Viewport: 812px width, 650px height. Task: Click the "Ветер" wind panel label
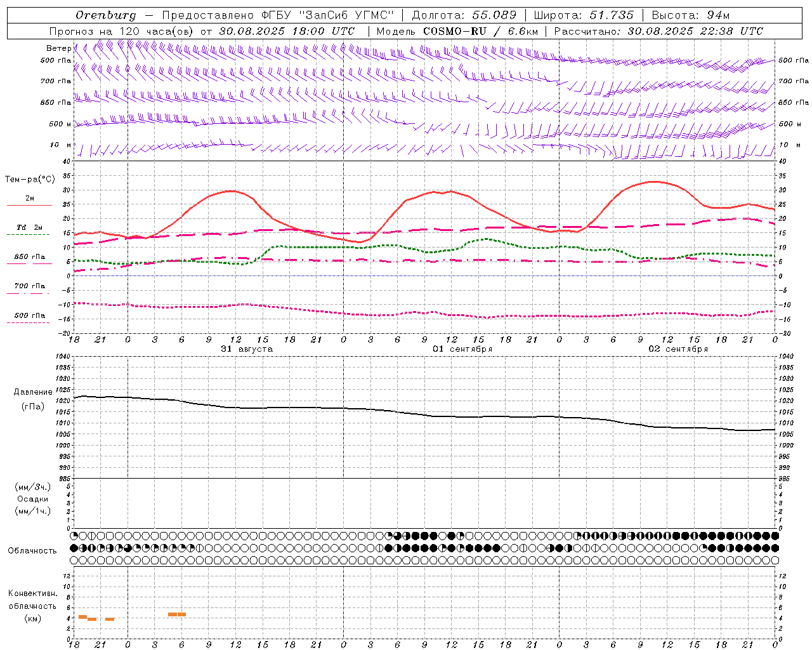58,48
